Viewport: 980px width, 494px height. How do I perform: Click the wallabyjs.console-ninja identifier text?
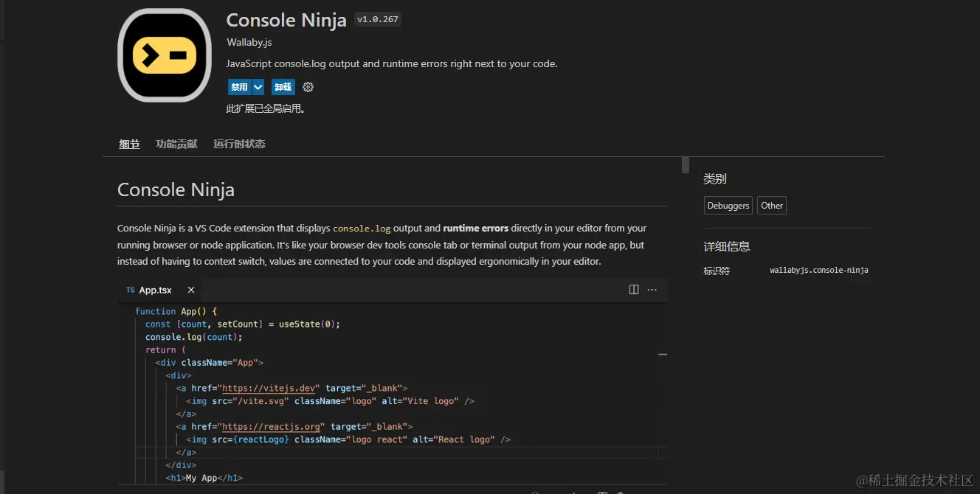coord(818,271)
